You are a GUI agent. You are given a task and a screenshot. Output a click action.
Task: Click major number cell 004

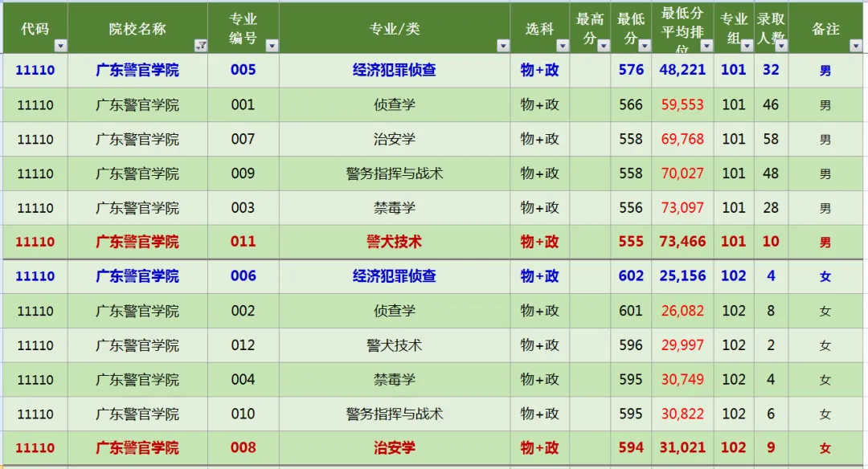tap(243, 380)
